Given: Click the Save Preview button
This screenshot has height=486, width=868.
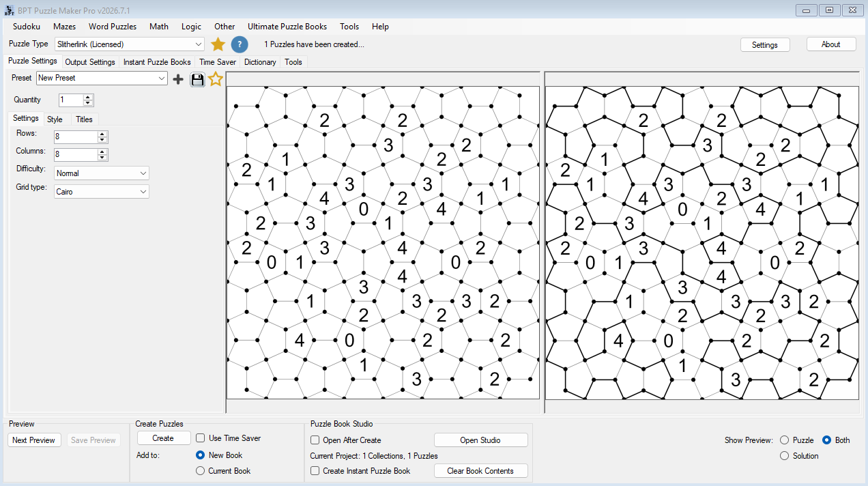Looking at the screenshot, I should pyautogui.click(x=93, y=440).
